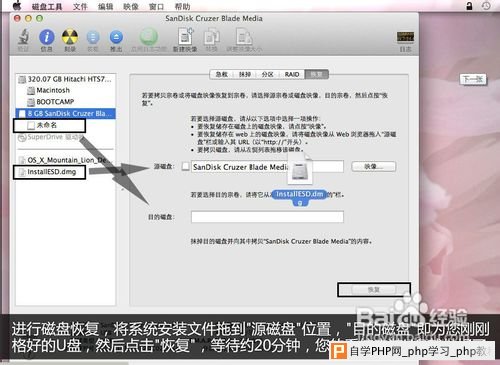Open the 文件 menu in menu bar
The width and height of the screenshot is (500, 365).
pos(80,6)
